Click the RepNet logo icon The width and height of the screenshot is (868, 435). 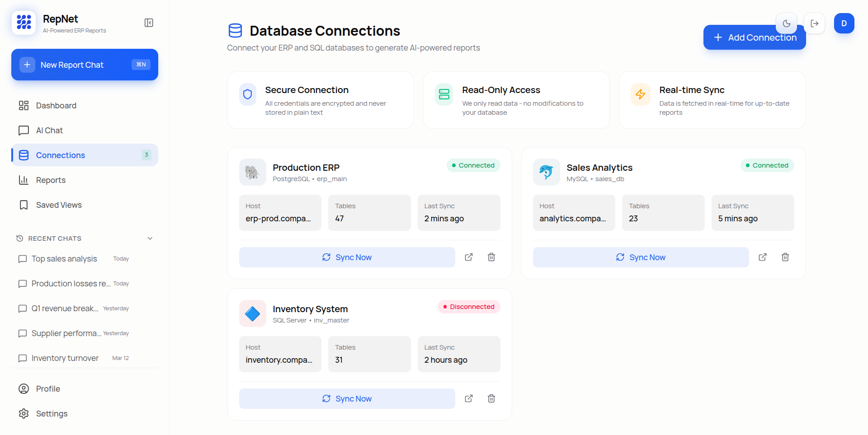[24, 23]
